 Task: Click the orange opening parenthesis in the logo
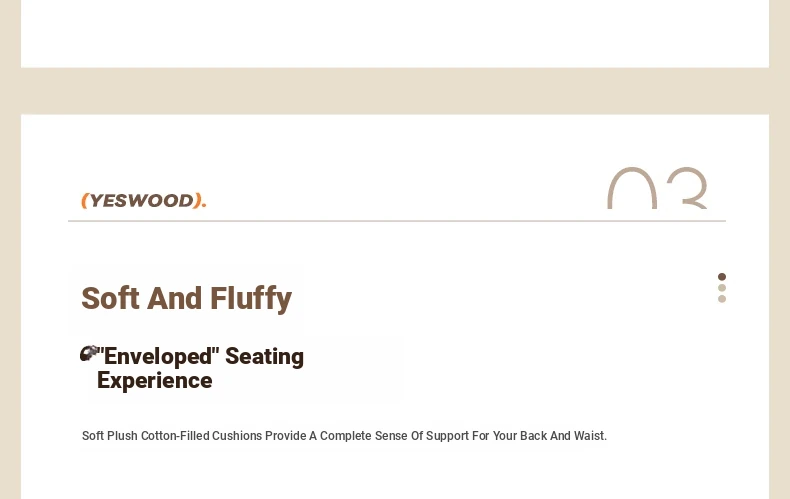point(85,201)
